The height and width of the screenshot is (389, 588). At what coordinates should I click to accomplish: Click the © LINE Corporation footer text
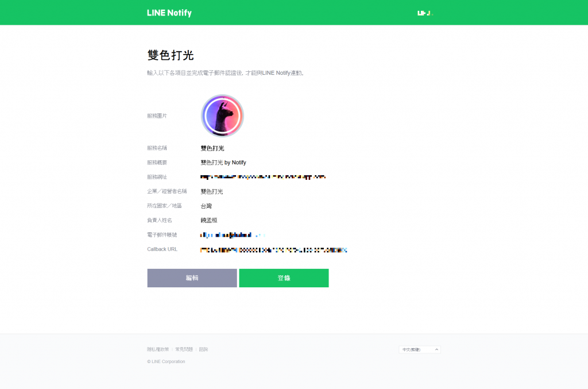click(x=166, y=361)
